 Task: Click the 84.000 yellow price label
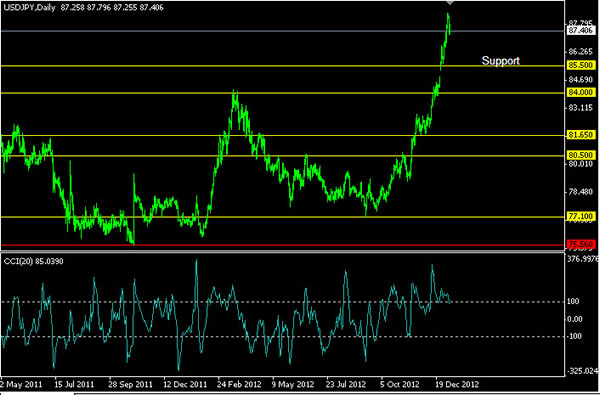pyautogui.click(x=581, y=92)
